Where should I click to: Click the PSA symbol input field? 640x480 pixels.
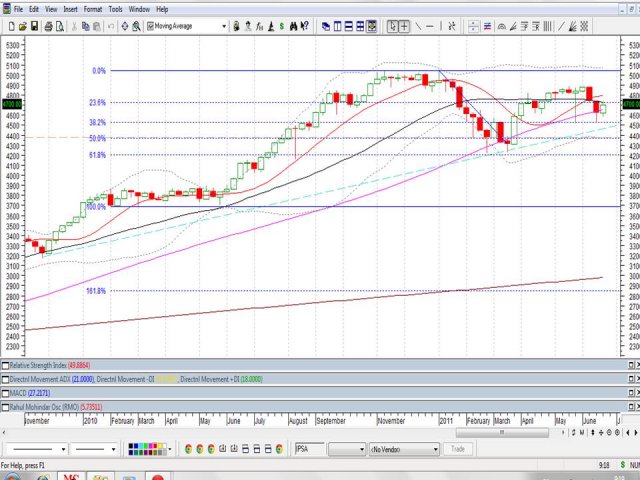click(x=309, y=449)
